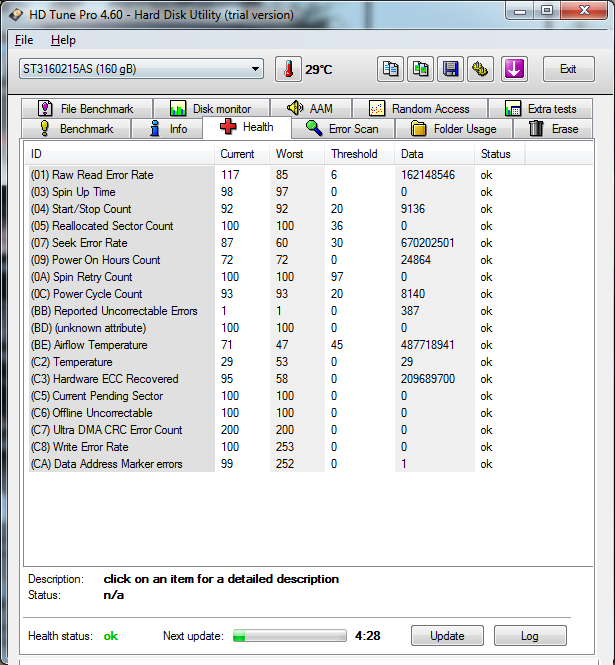The image size is (615, 665).
Task: Select the (0A) Spin Retry Count row
Action: pyautogui.click(x=276, y=277)
